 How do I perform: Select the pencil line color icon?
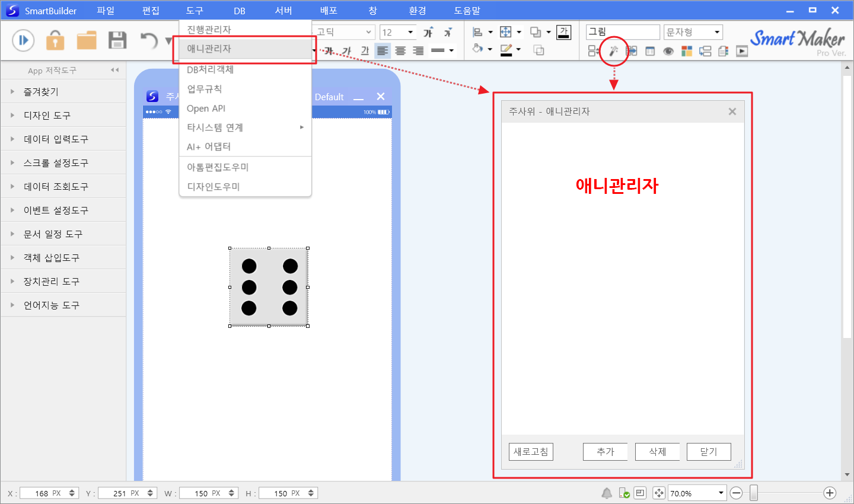505,50
